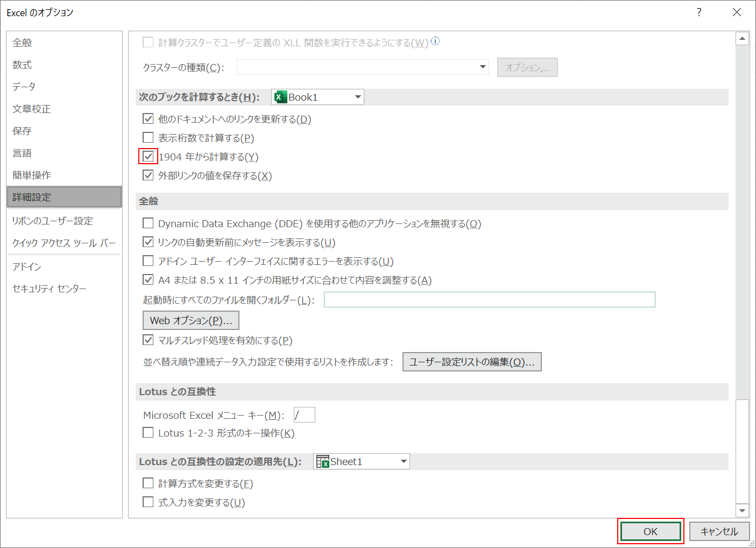Open dialog Help via the question mark
Viewport: 756px width, 548px height.
coord(698,12)
